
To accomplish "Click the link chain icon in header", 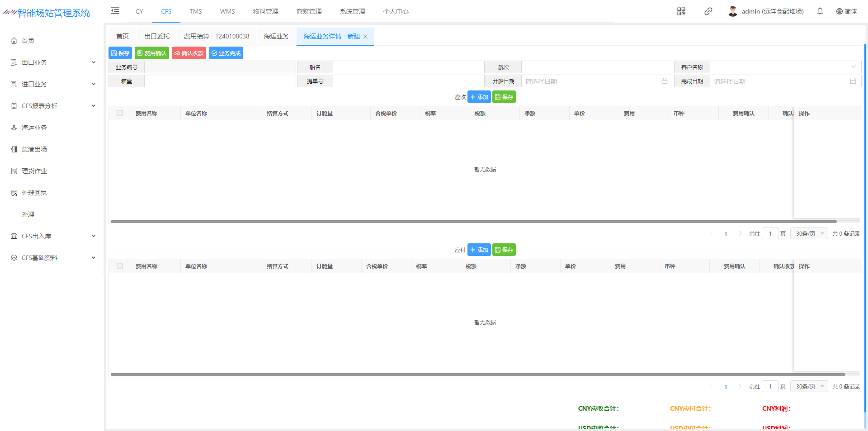I will (708, 11).
